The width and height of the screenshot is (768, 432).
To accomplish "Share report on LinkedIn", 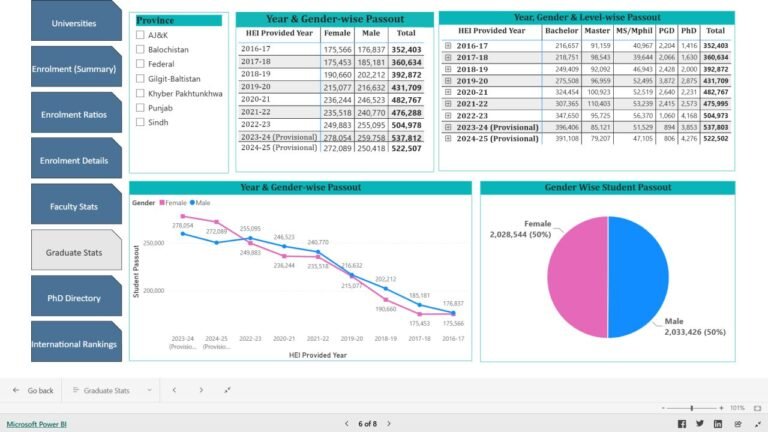I will (x=718, y=424).
